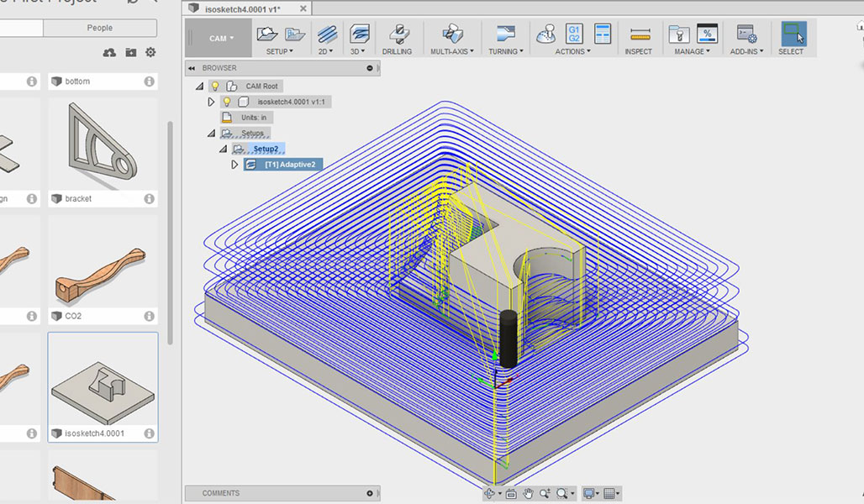The width and height of the screenshot is (864, 504).
Task: Select the Simulate icon in Actions
Action: point(545,34)
